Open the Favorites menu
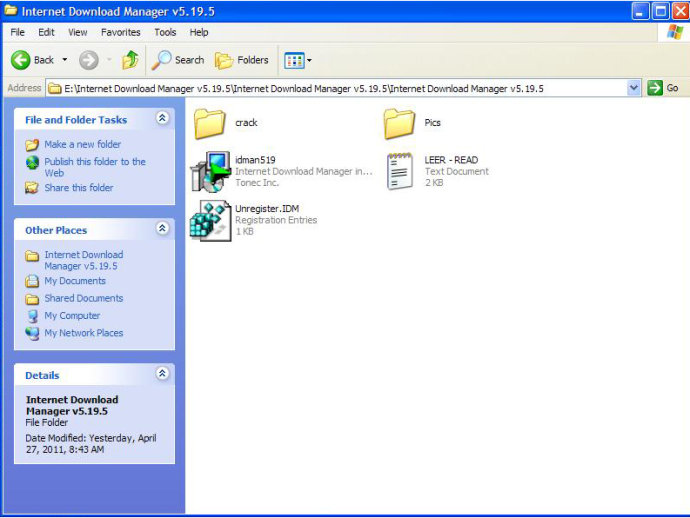The image size is (690, 518). (x=121, y=32)
